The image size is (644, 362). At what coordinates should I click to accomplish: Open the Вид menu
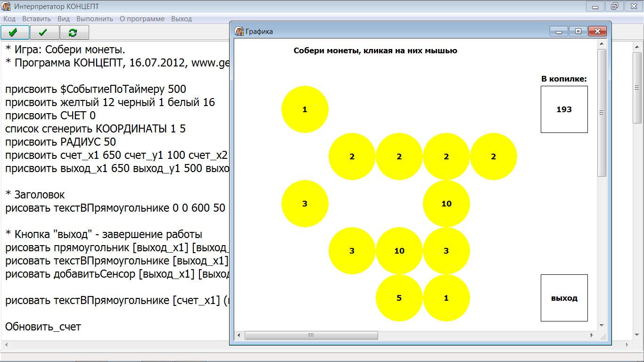(x=64, y=19)
